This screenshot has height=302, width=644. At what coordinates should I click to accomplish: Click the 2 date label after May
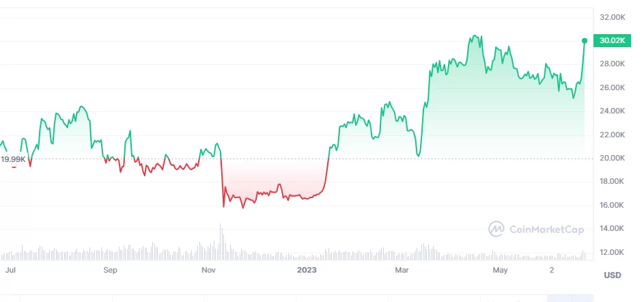[x=552, y=270]
